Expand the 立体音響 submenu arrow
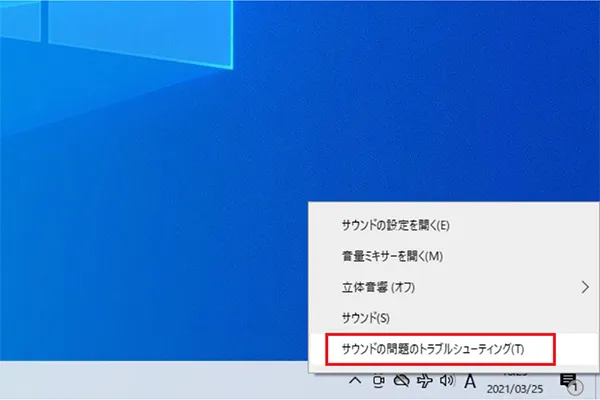600x400 pixels. [585, 287]
